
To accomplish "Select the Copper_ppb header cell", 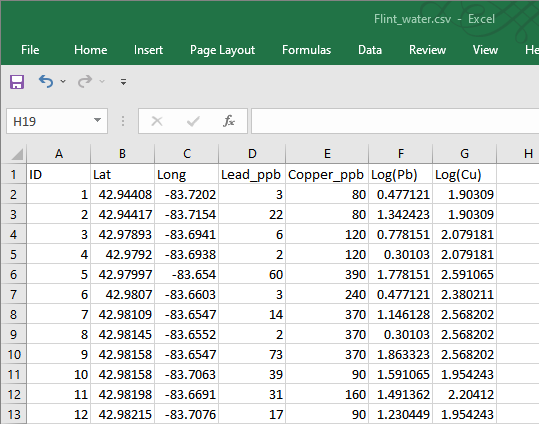I will pyautogui.click(x=327, y=174).
